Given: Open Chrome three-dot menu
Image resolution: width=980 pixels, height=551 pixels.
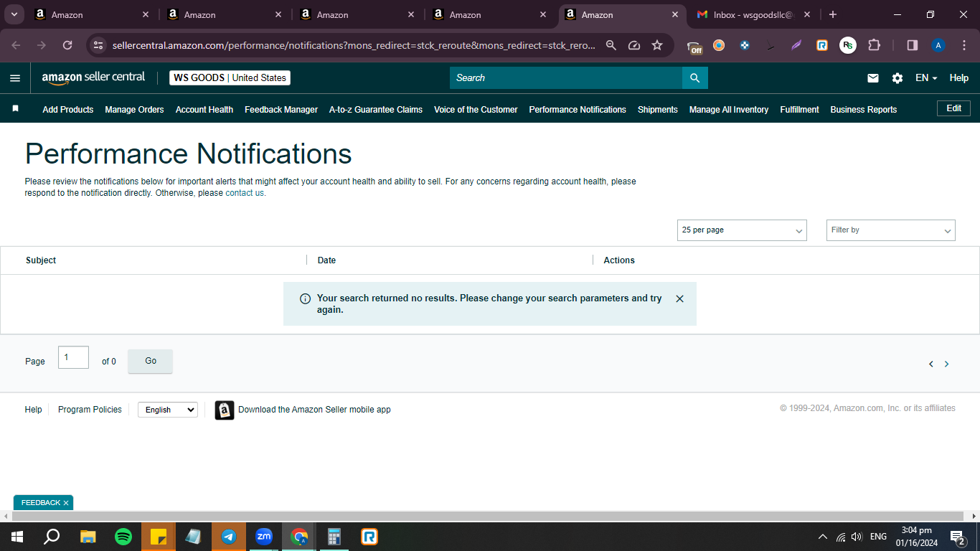Looking at the screenshot, I should click(963, 45).
